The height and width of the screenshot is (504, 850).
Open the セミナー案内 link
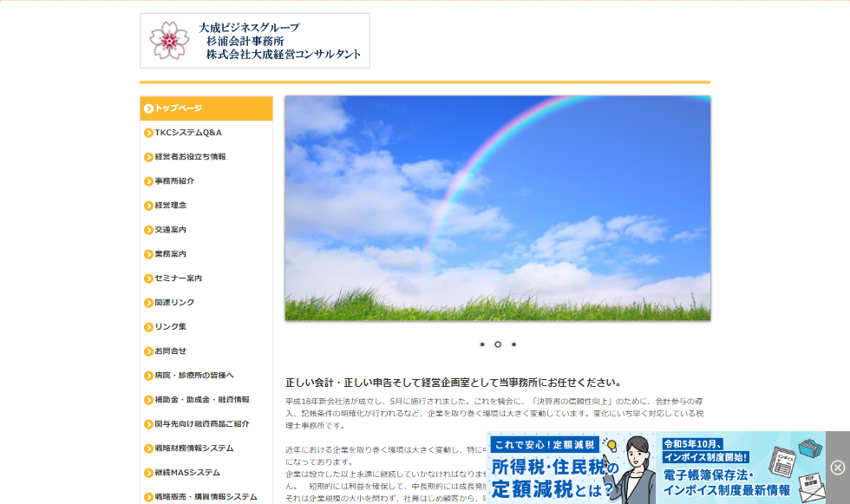click(178, 278)
